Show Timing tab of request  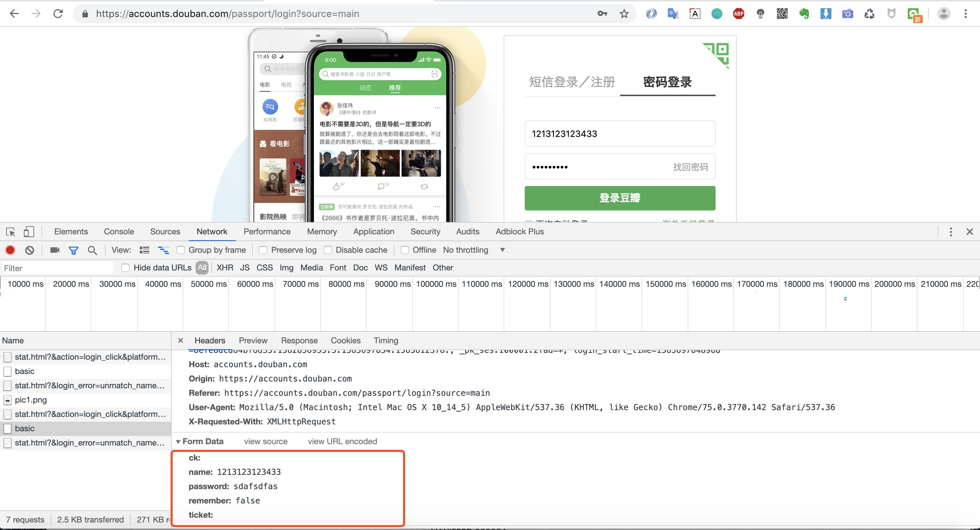(x=386, y=340)
